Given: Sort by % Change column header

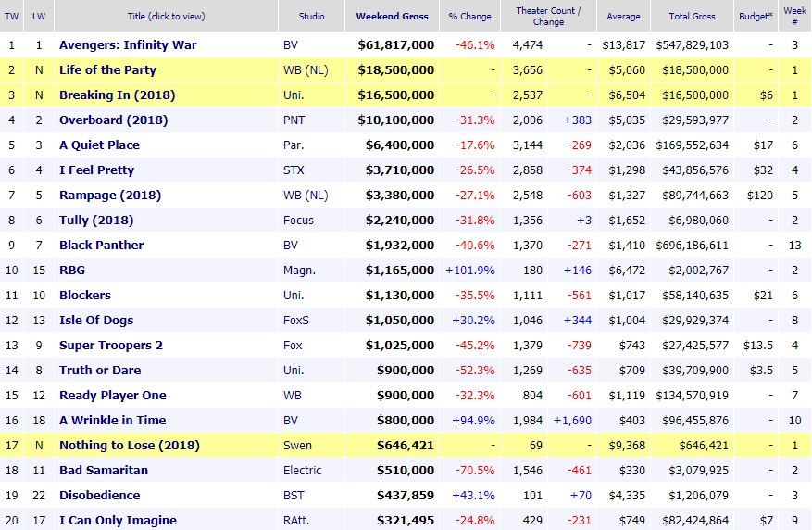Looking at the screenshot, I should [x=469, y=16].
